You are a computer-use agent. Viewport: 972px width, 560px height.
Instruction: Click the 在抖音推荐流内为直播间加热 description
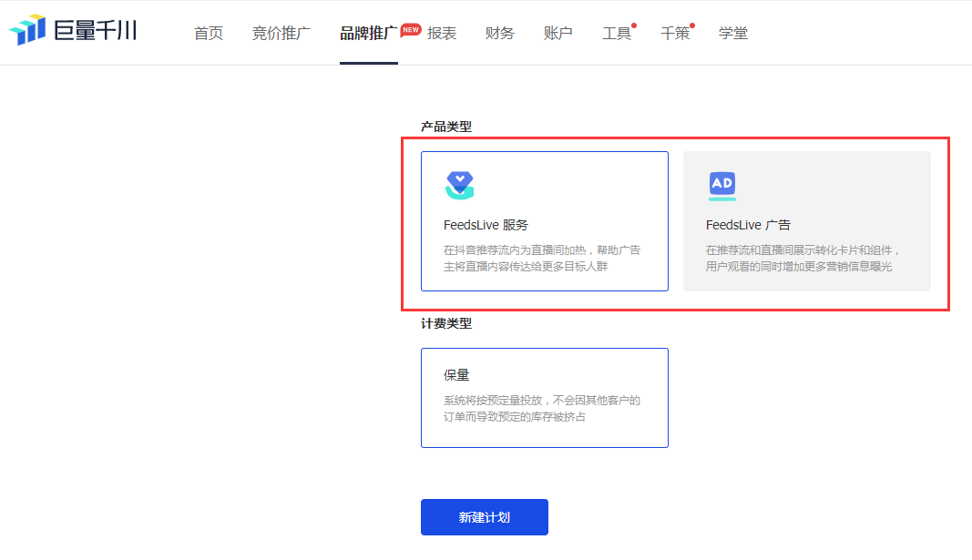[542, 259]
